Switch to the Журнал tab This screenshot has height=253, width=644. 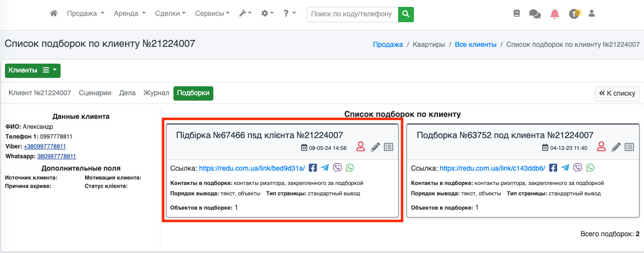[x=156, y=93]
